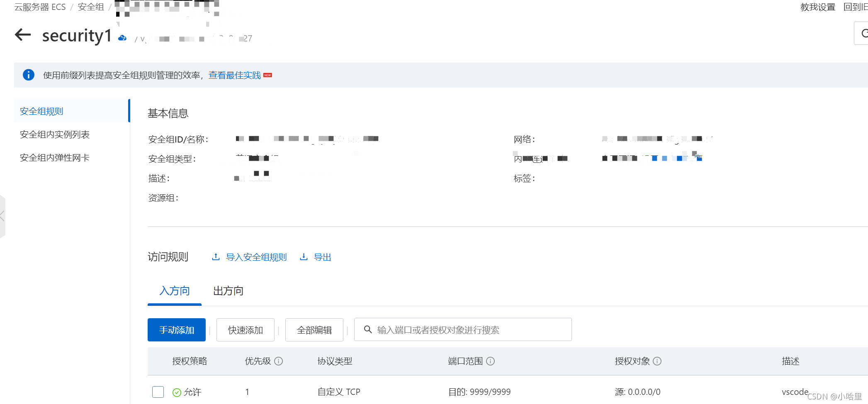Click the 允许 policy text
868x404 pixels.
192,392
